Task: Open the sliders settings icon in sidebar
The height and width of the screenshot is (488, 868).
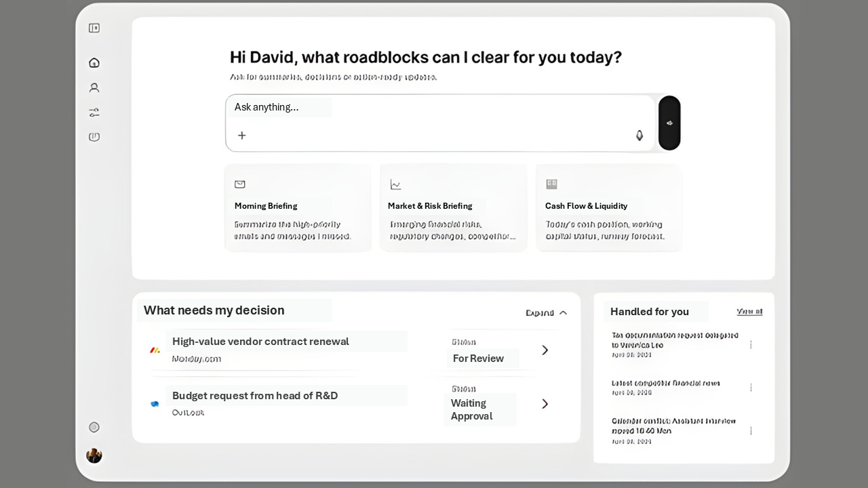Action: tap(94, 113)
